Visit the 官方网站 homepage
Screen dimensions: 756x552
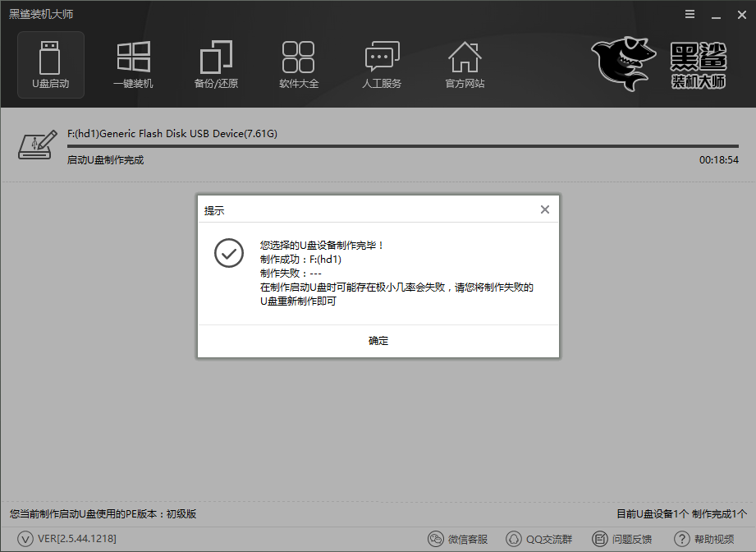tap(465, 64)
